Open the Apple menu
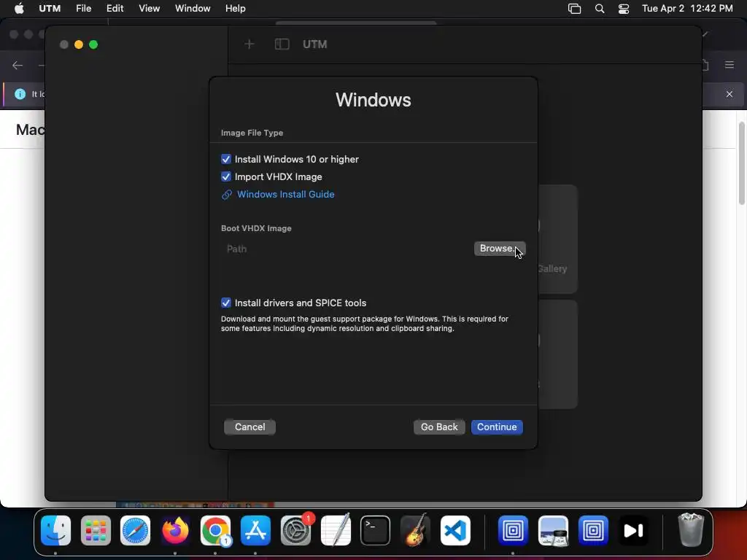Image resolution: width=747 pixels, height=560 pixels. point(19,9)
